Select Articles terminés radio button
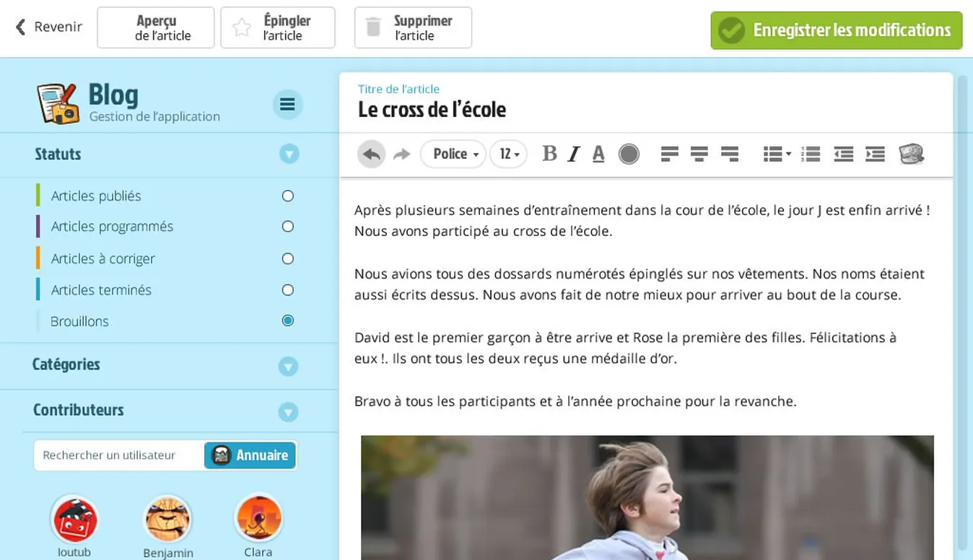 [288, 290]
